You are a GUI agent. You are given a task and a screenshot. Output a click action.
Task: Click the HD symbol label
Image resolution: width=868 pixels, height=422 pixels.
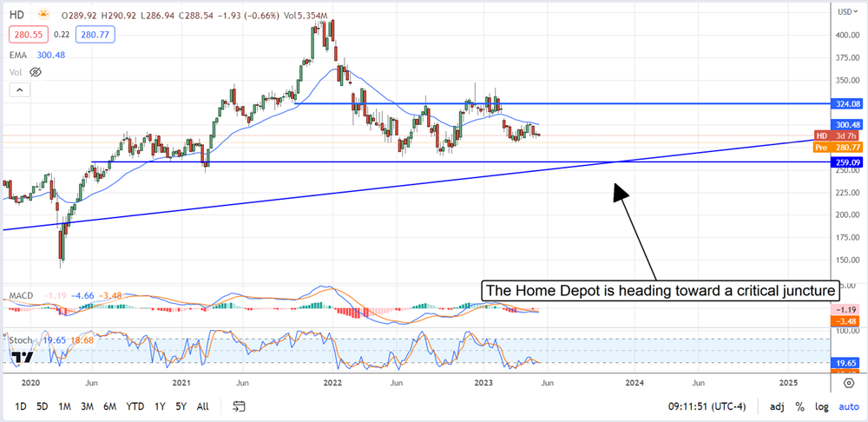15,16
